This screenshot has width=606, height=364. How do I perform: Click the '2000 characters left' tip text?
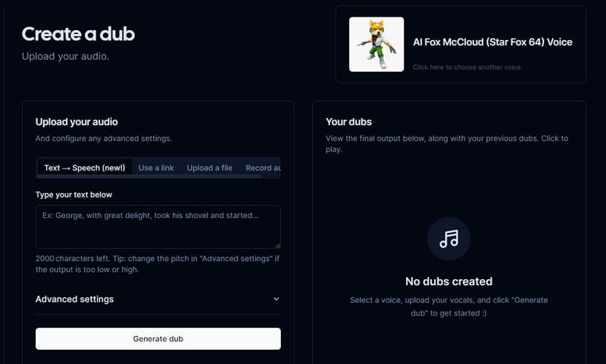point(158,263)
